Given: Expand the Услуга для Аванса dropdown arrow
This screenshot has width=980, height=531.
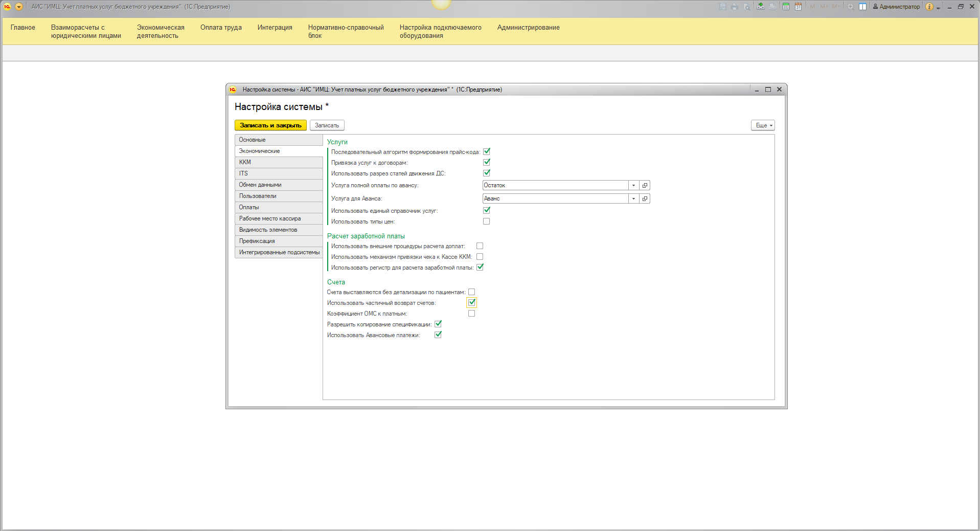Looking at the screenshot, I should (x=633, y=198).
